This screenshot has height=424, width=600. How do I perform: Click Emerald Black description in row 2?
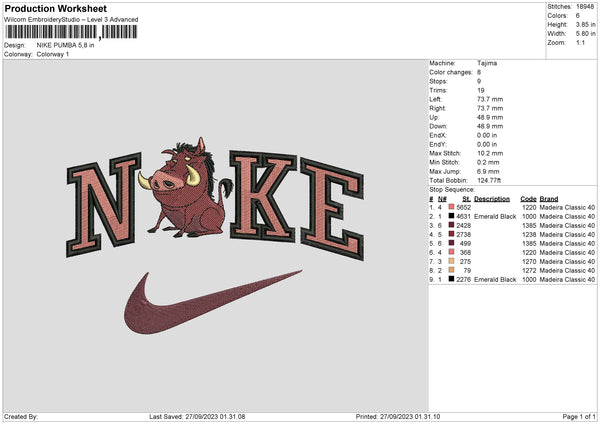(495, 217)
